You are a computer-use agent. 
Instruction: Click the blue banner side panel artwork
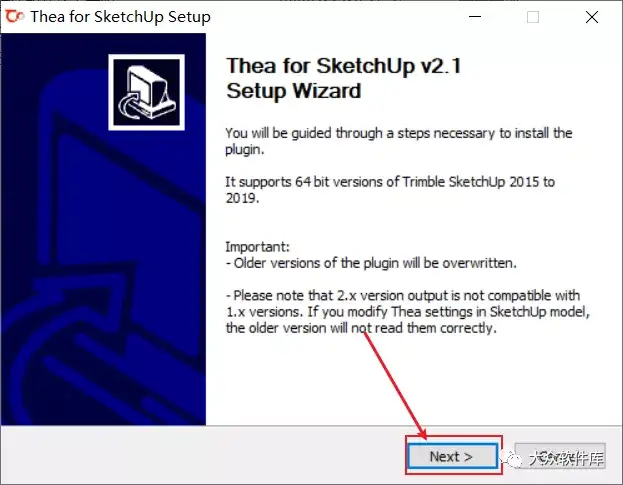(103, 229)
